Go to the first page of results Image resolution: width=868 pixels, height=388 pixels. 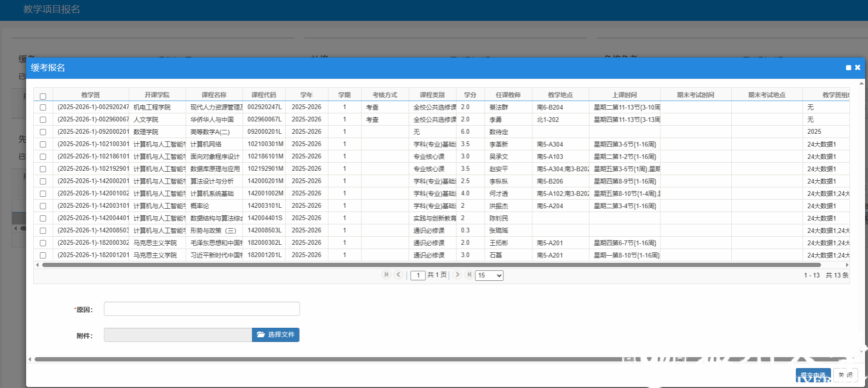pos(386,275)
